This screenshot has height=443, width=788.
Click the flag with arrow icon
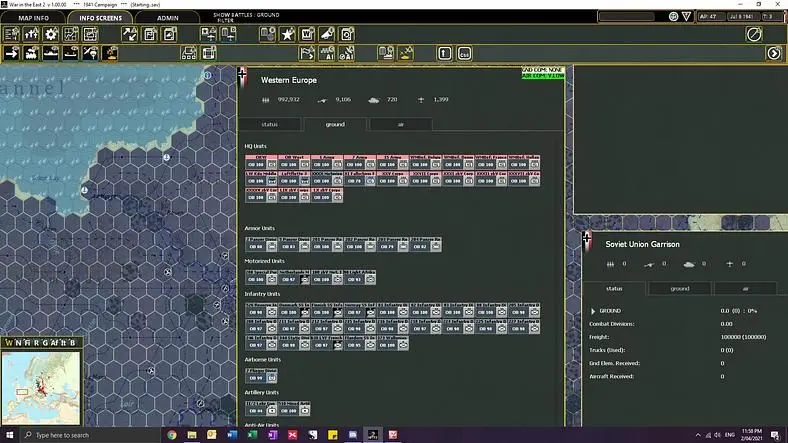tap(307, 53)
